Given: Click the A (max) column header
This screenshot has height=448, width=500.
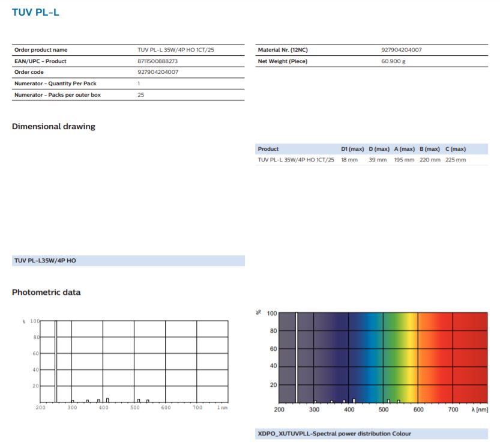Looking at the screenshot, I should click(405, 149).
